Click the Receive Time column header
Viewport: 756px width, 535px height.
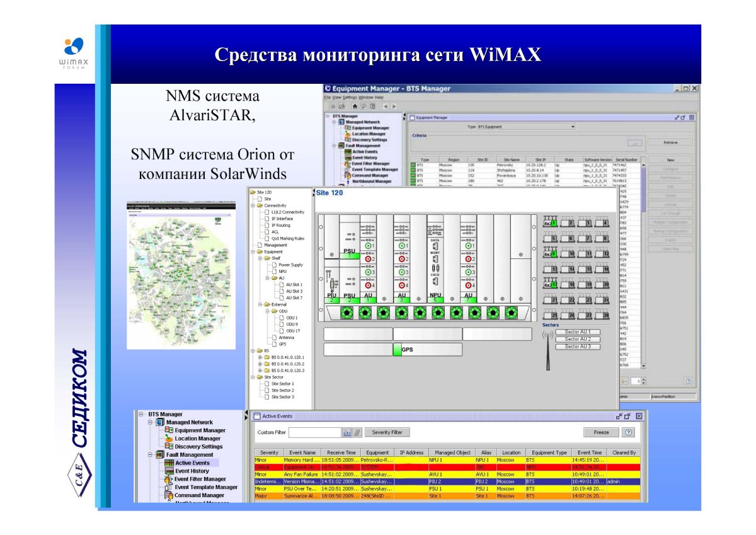click(341, 452)
